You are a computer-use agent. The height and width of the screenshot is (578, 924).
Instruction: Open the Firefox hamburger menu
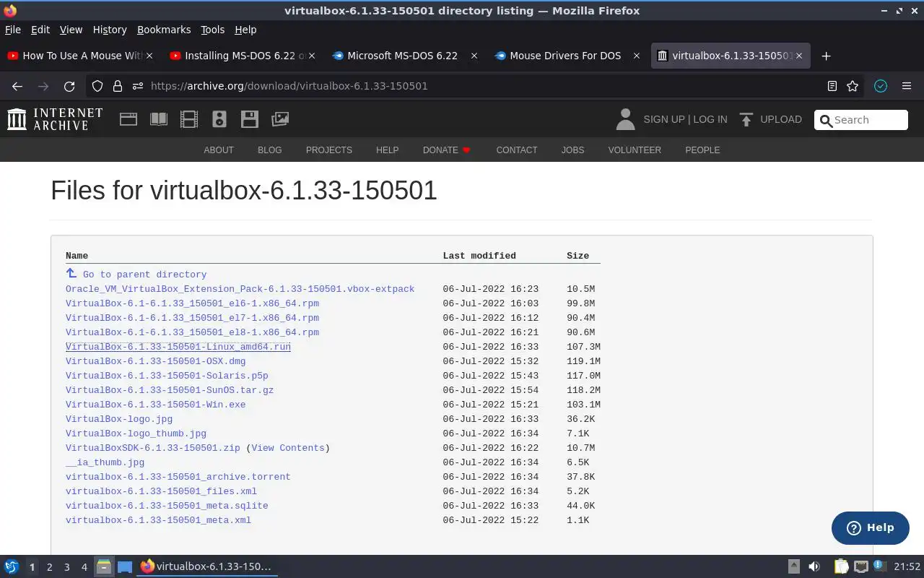pos(907,86)
